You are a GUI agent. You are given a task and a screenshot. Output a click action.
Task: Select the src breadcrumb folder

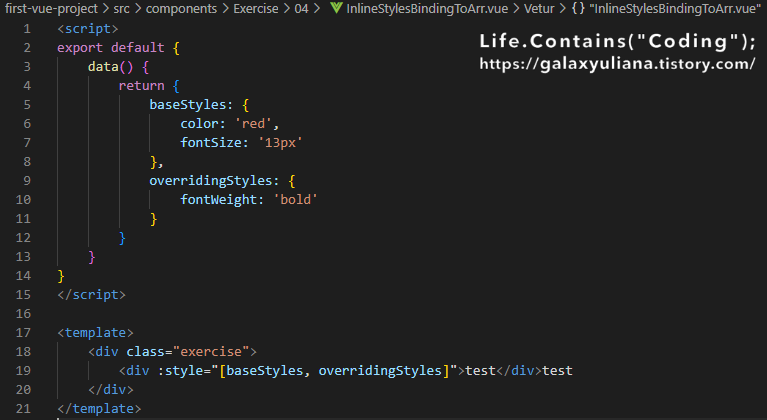click(121, 9)
